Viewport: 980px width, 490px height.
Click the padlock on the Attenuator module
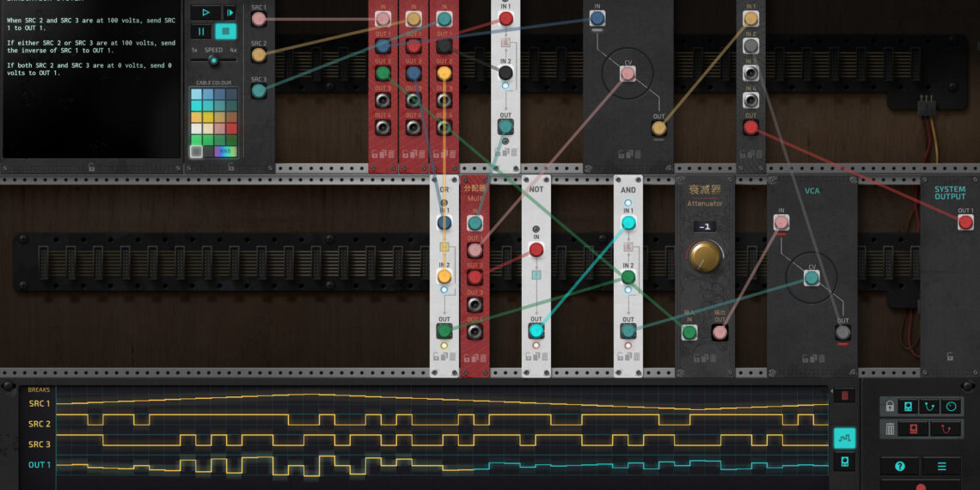click(x=697, y=358)
